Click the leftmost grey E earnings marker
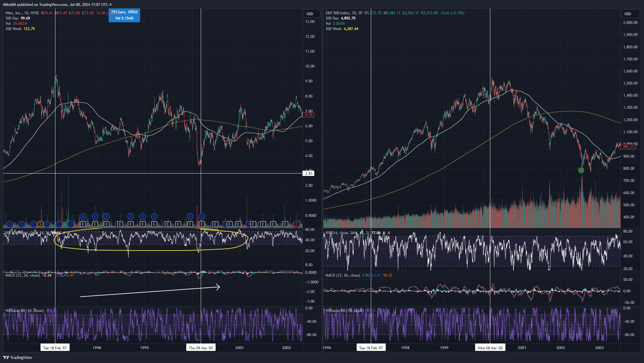Screen dimensions: 644x363 pyautogui.click(x=83, y=224)
